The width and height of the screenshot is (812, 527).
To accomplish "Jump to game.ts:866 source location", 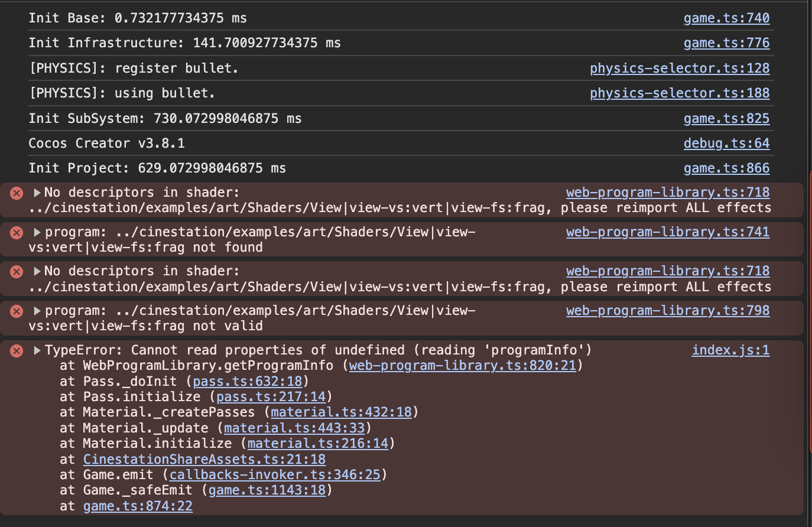I will click(726, 168).
